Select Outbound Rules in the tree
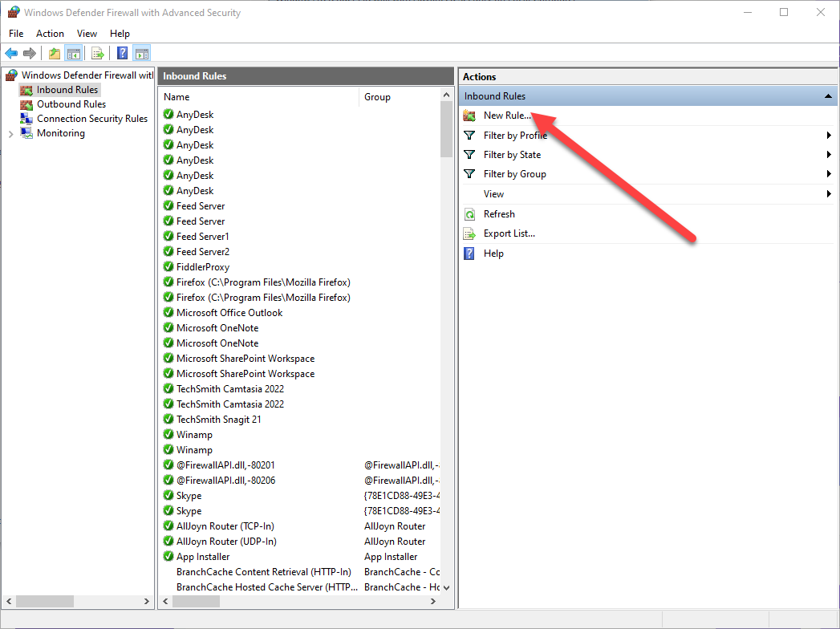 tap(71, 104)
